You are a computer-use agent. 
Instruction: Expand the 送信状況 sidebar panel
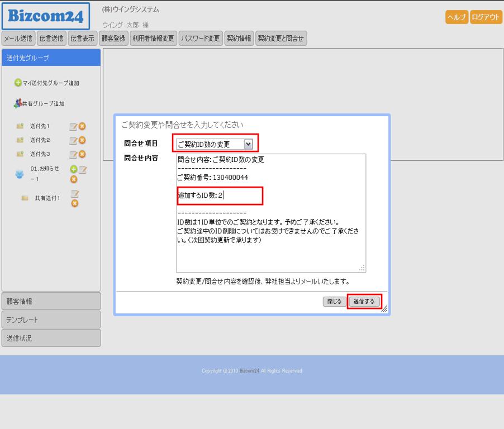[51, 339]
